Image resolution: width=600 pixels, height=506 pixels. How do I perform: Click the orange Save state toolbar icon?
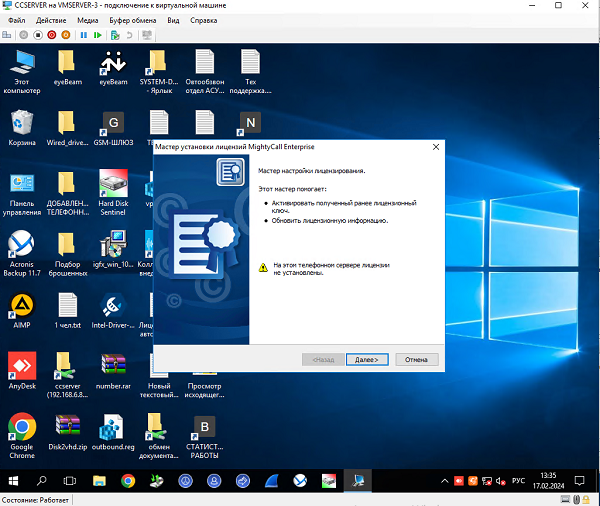pos(66,35)
